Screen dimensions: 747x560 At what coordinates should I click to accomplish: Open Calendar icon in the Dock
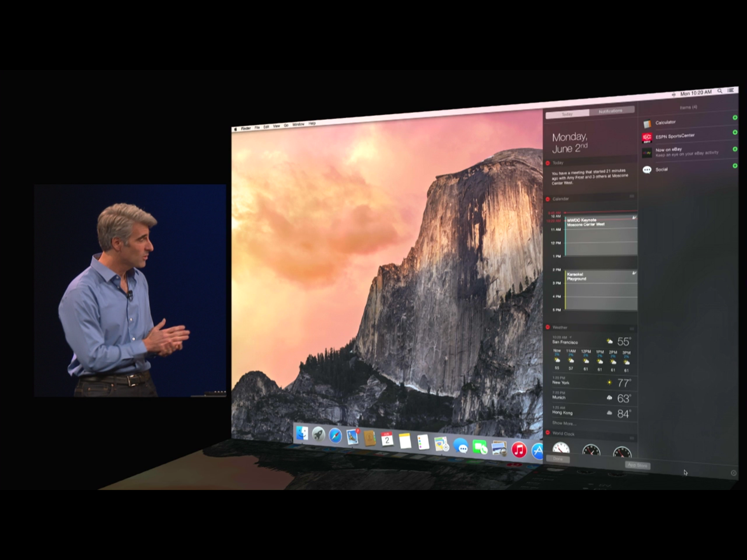387,440
